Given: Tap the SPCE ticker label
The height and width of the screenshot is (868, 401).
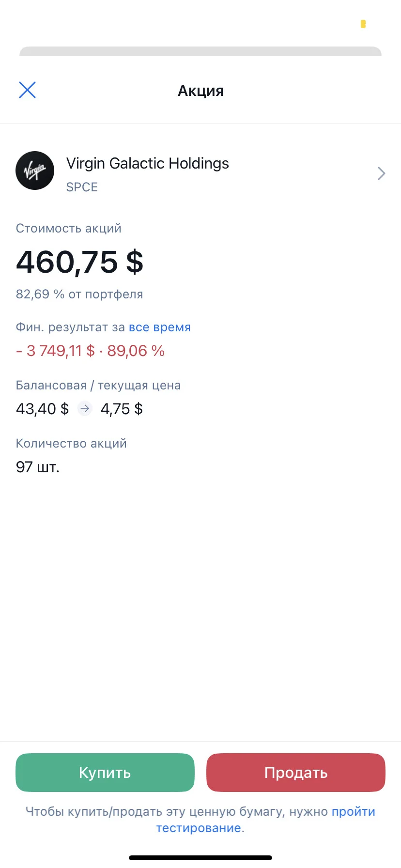Looking at the screenshot, I should [82, 187].
